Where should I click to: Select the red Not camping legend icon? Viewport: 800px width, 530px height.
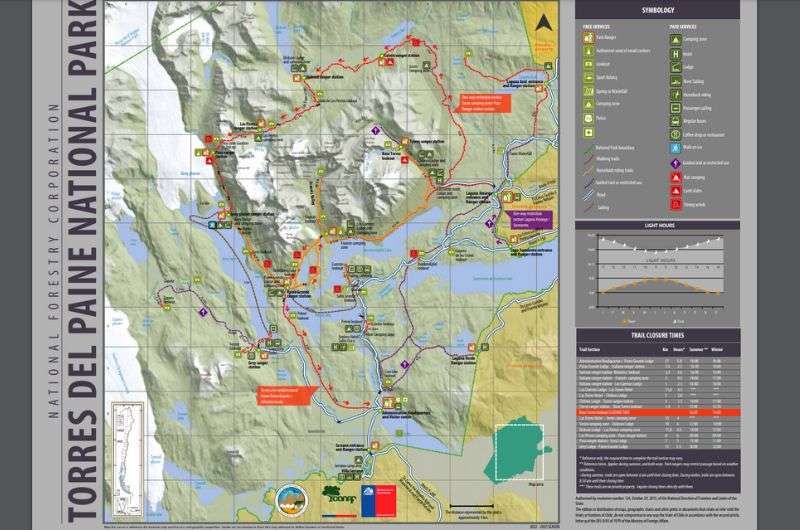[x=676, y=178]
